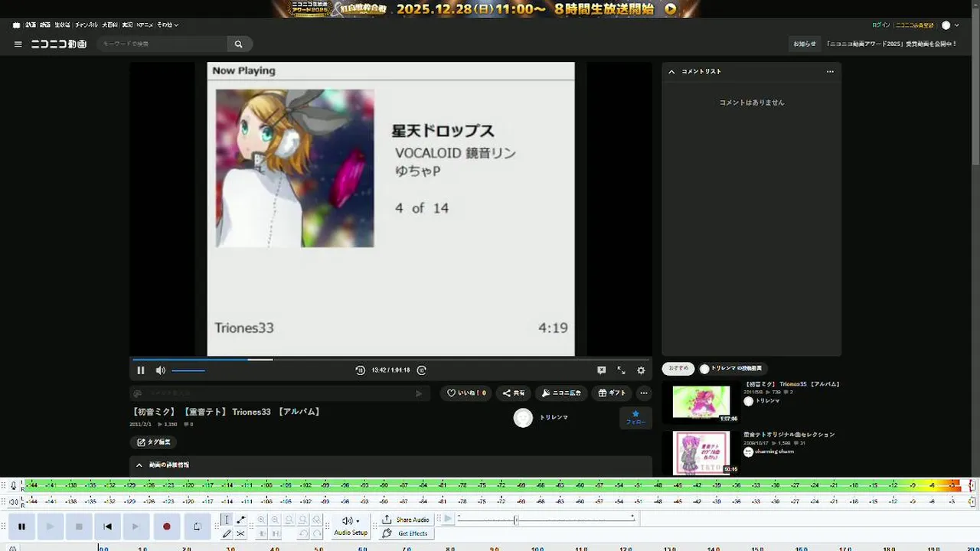Zoom out on the Audacity timeline
The height and width of the screenshot is (551, 980).
(276, 520)
